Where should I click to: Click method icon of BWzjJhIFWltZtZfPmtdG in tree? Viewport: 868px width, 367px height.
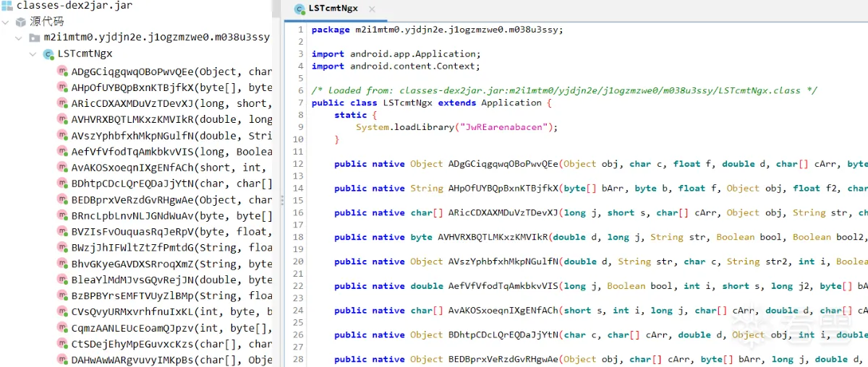62,248
